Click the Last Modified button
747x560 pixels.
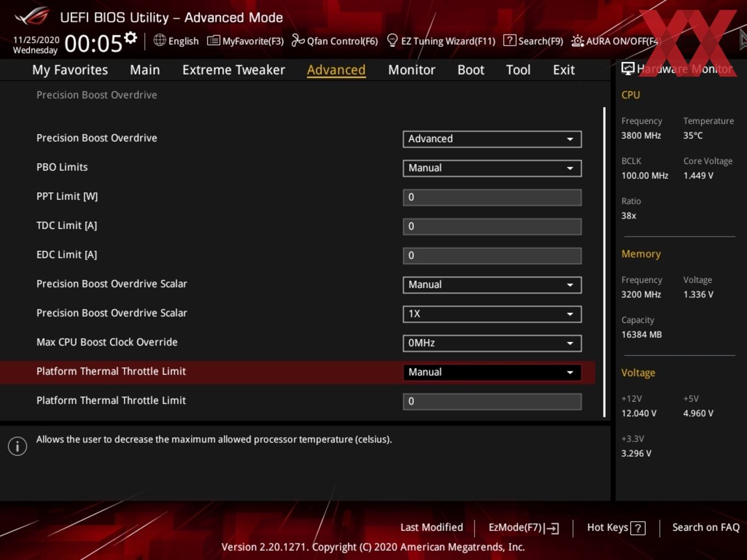[x=432, y=527]
